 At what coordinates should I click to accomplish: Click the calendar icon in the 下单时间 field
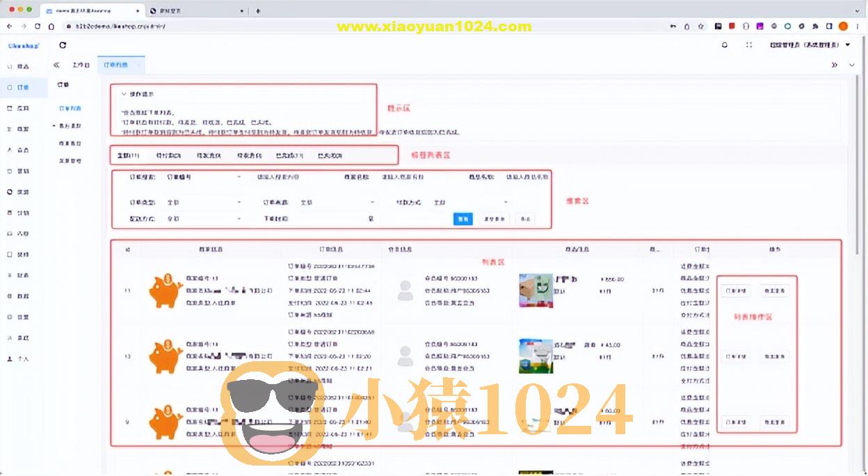point(371,219)
